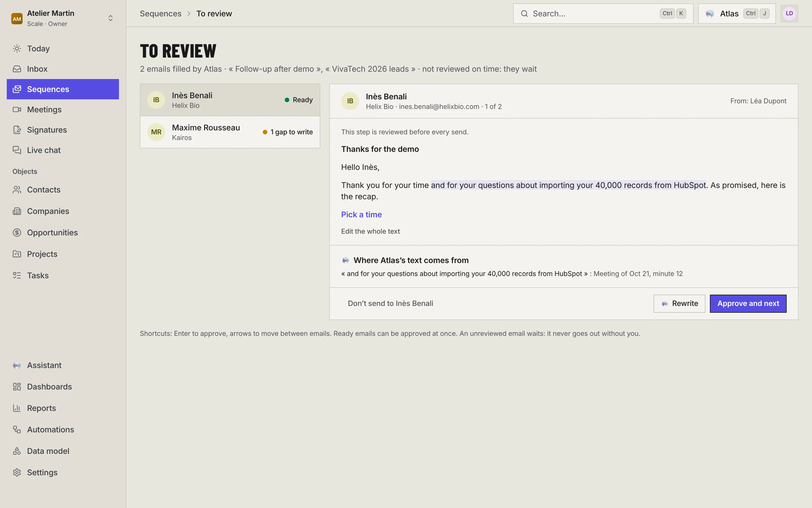The width and height of the screenshot is (812, 508).
Task: Focus the Search field
Action: pos(603,14)
